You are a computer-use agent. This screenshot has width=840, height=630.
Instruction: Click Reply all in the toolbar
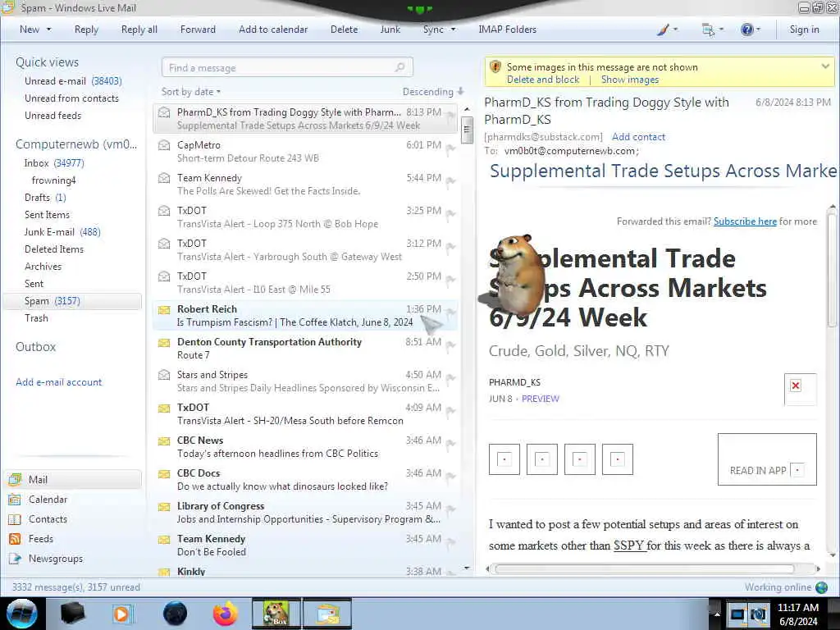point(139,30)
